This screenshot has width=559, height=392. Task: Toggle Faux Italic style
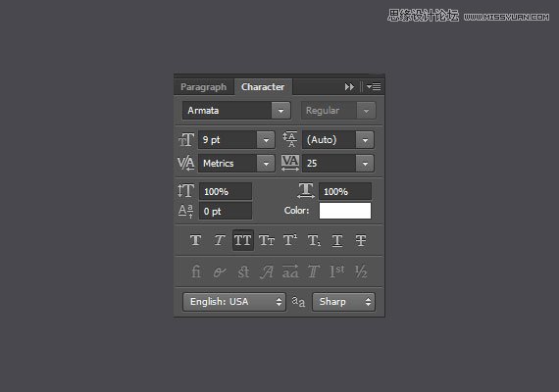point(220,240)
